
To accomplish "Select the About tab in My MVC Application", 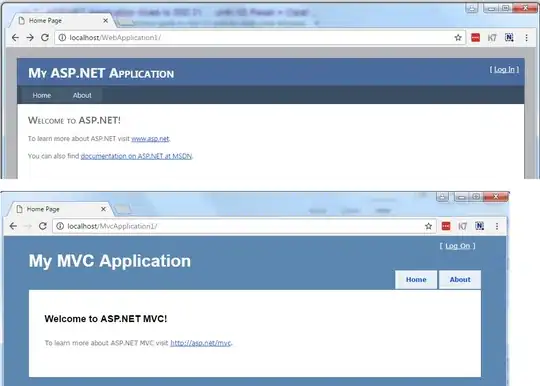I will (460, 280).
